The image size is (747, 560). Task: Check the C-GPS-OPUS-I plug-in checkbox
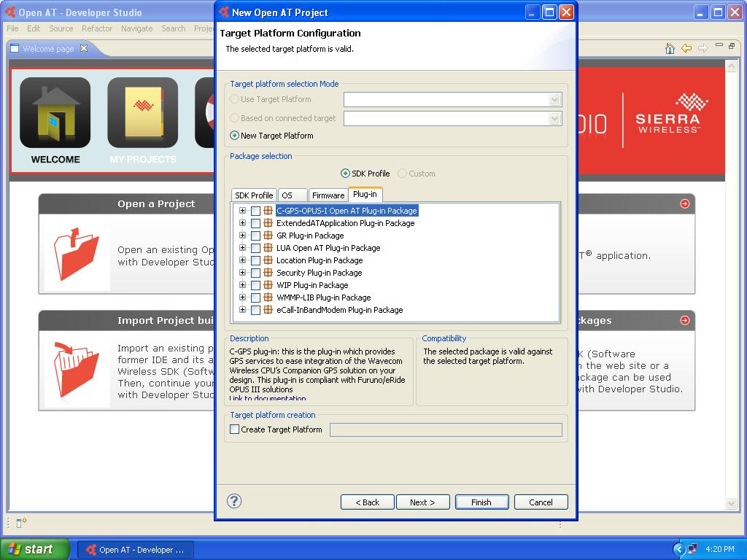click(256, 211)
